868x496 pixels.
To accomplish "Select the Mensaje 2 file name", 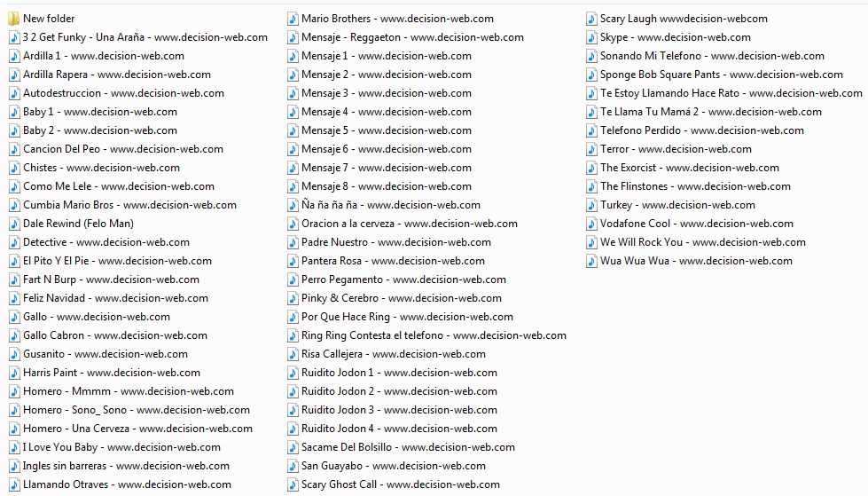I will point(387,75).
